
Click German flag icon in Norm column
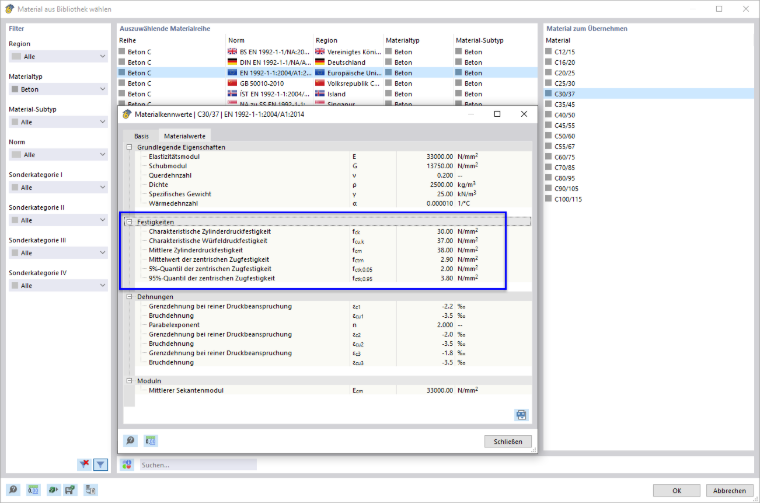pos(232,62)
